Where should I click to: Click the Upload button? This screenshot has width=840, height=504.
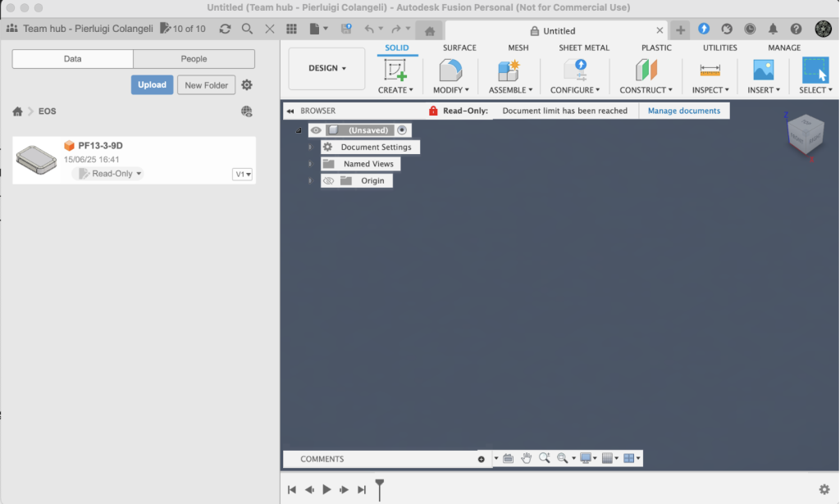click(152, 84)
